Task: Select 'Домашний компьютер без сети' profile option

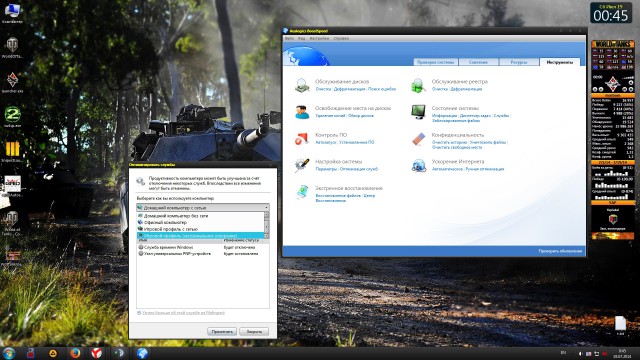Action: point(201,216)
